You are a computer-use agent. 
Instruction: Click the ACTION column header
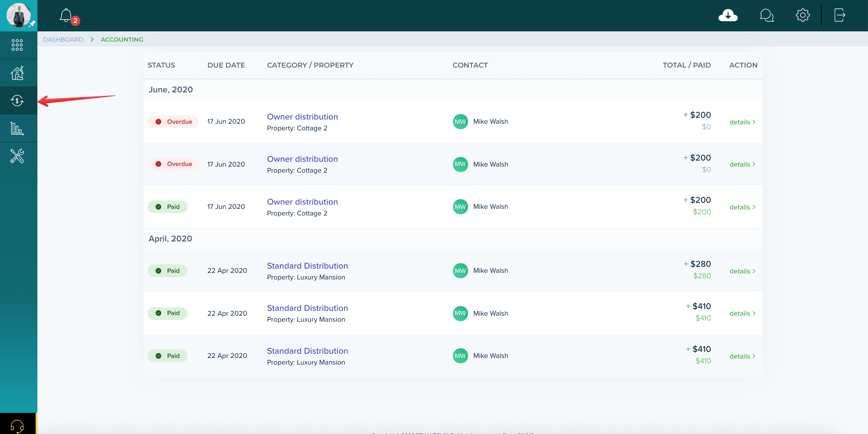point(743,65)
